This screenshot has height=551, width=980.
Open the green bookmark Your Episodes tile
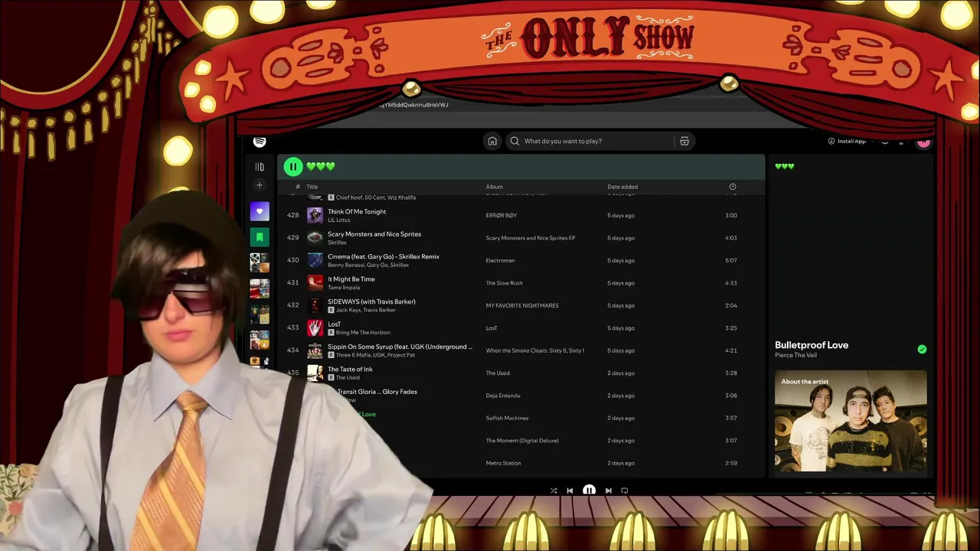coord(260,237)
